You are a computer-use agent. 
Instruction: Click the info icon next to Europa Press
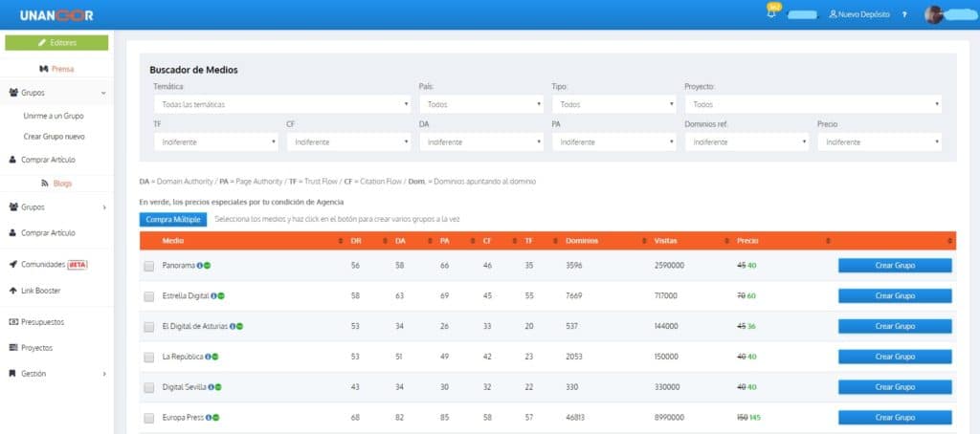209,417
